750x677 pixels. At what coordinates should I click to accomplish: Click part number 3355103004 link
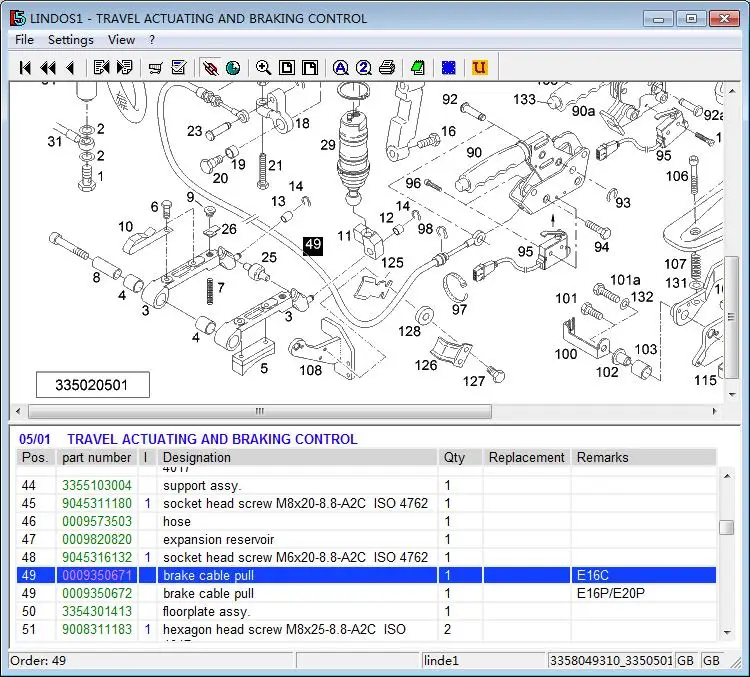(x=97, y=485)
